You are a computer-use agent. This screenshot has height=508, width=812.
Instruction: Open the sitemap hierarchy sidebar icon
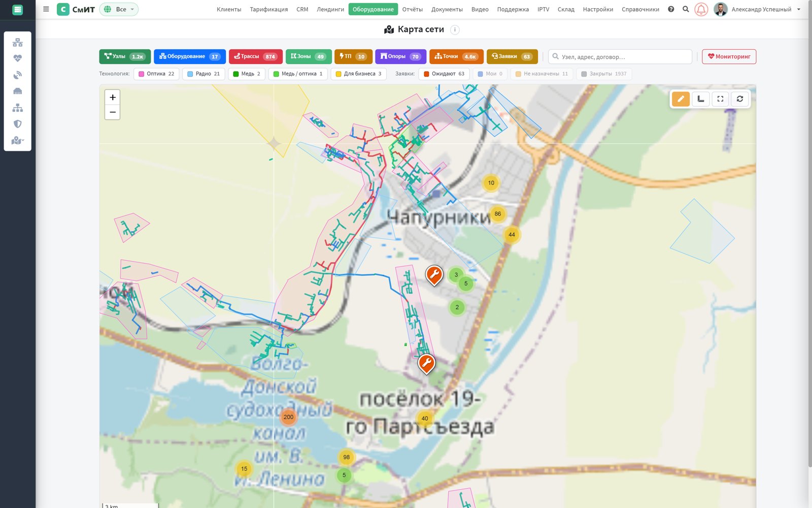(18, 108)
